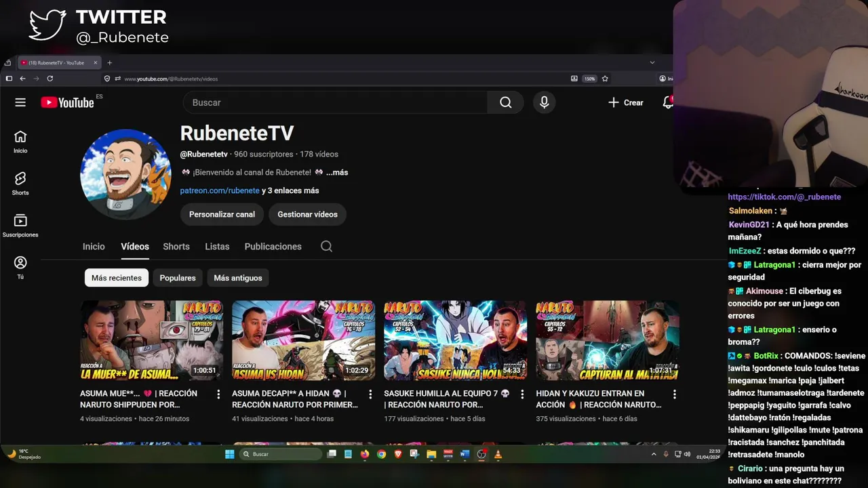Click the shield site protection icon
The image size is (868, 488).
107,79
